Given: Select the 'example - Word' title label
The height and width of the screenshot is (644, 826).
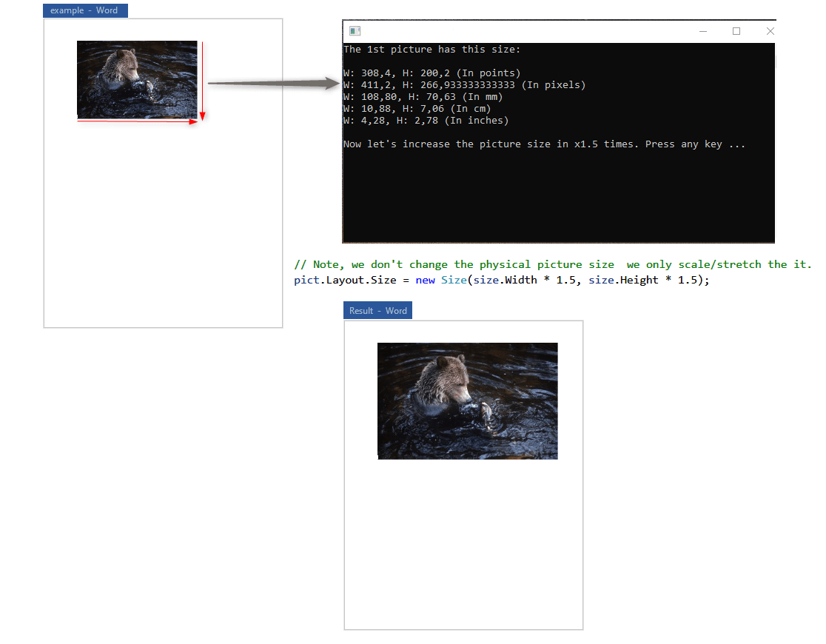Looking at the screenshot, I should tap(84, 10).
